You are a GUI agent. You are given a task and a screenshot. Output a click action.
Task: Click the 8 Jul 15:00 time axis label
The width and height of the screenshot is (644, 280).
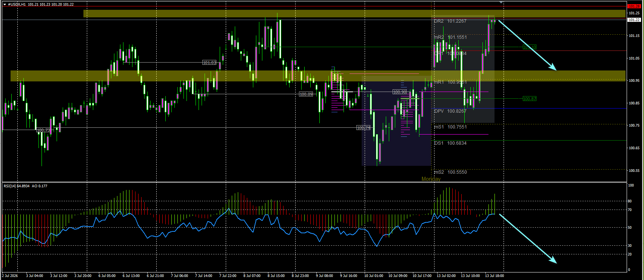276,276
